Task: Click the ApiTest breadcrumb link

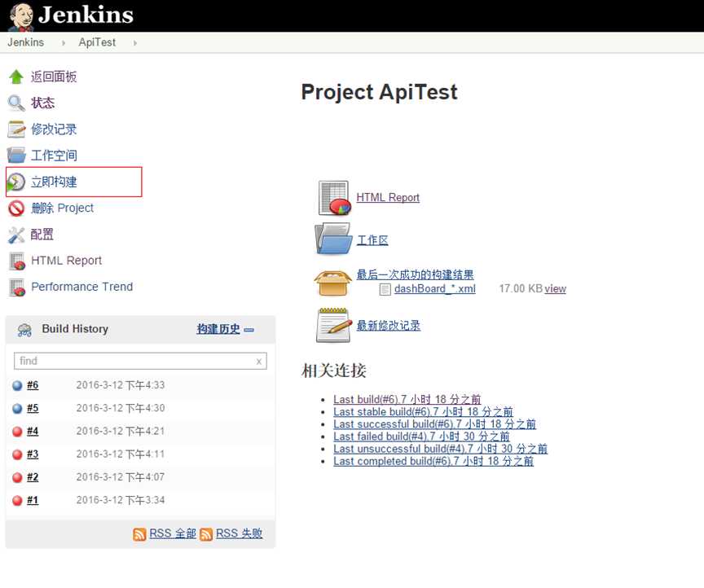Action: click(x=97, y=42)
